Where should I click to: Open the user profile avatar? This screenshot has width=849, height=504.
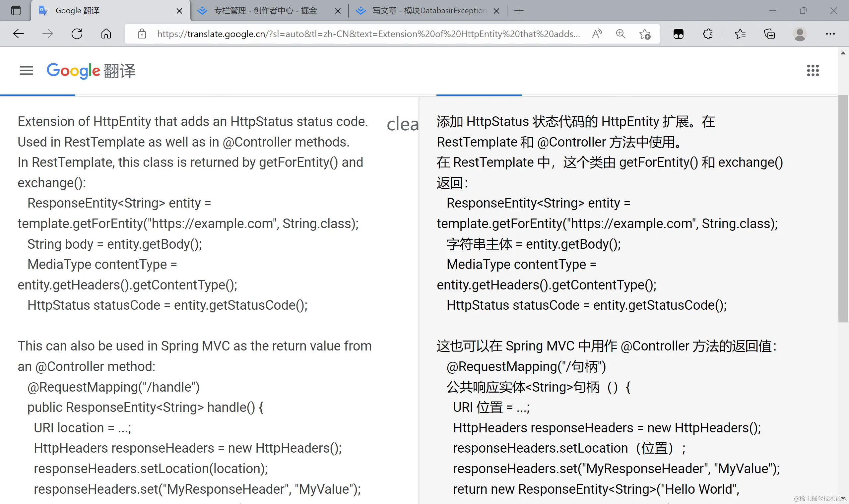[800, 34]
